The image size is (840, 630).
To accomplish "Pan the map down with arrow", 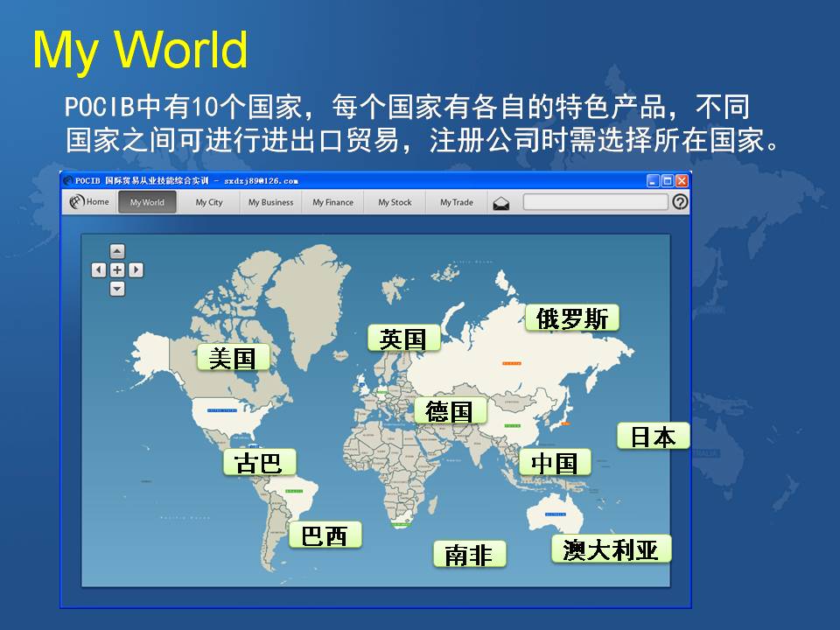I will (117, 289).
